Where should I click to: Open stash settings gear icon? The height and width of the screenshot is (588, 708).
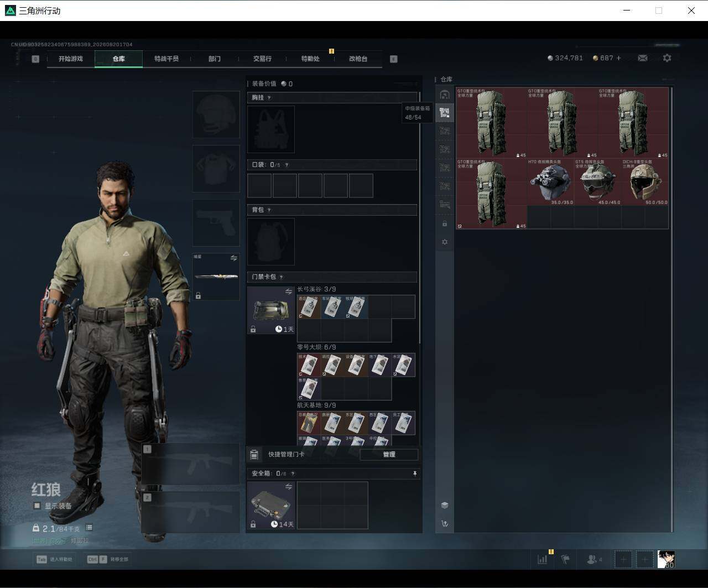click(445, 242)
